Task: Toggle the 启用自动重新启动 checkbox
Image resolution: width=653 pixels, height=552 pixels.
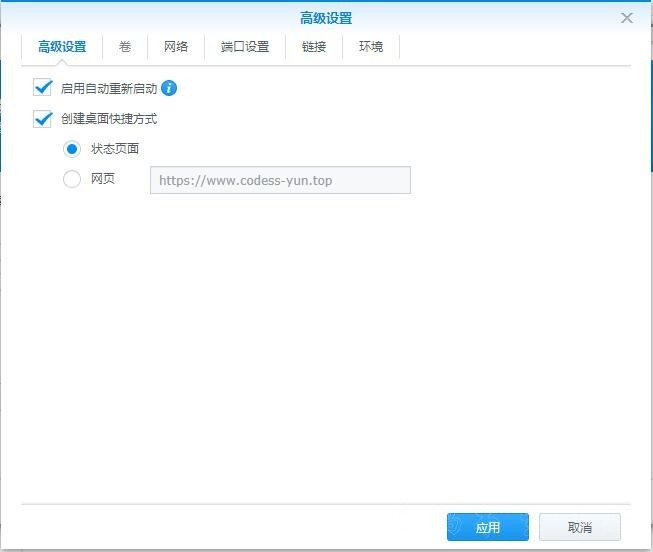Action: (43, 88)
